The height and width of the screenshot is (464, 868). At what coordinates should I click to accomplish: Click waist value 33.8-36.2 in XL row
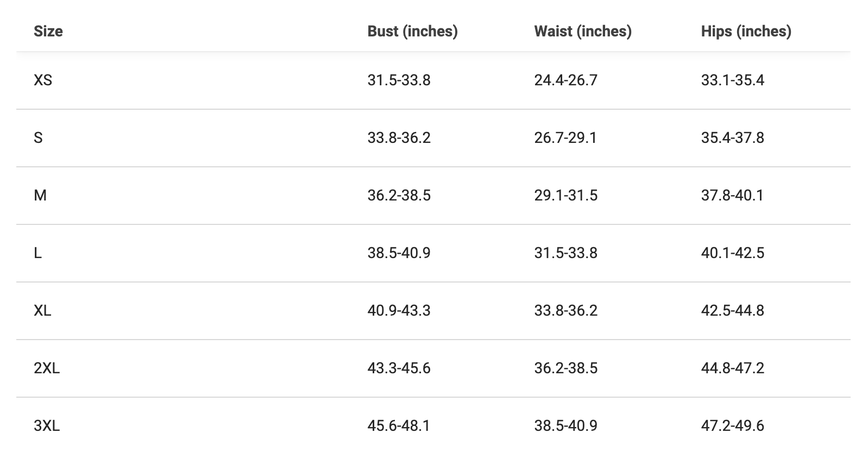pyautogui.click(x=565, y=311)
